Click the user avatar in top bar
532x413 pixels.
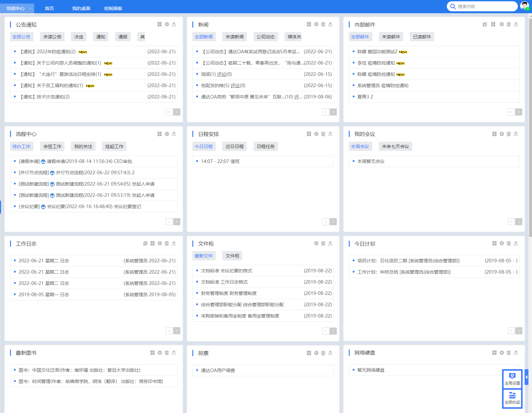525,6
